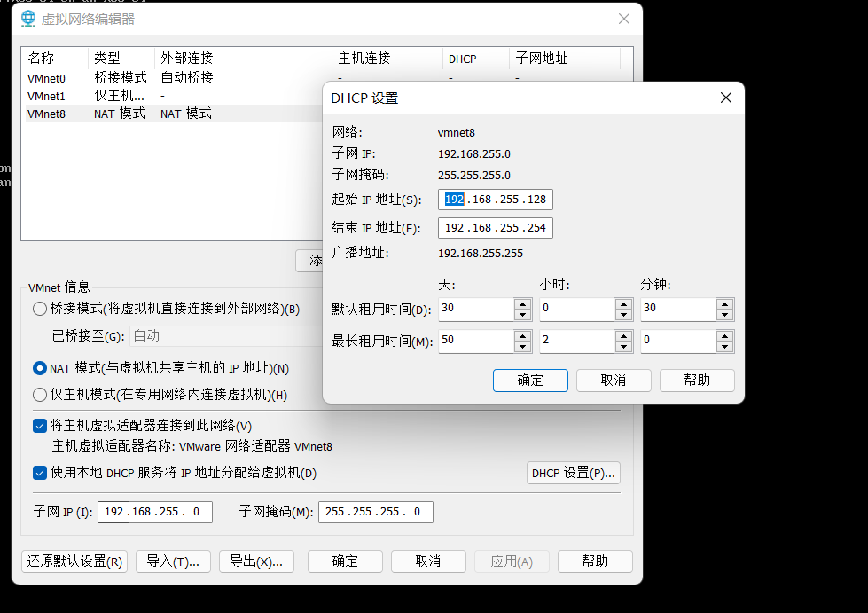Image resolution: width=868 pixels, height=613 pixels.
Task: Click 确定 at bottom of network editor
Action: (345, 562)
